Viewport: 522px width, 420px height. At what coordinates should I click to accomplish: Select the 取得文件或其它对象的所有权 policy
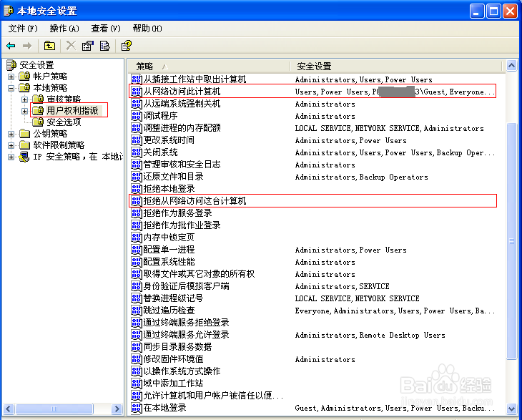coord(199,274)
